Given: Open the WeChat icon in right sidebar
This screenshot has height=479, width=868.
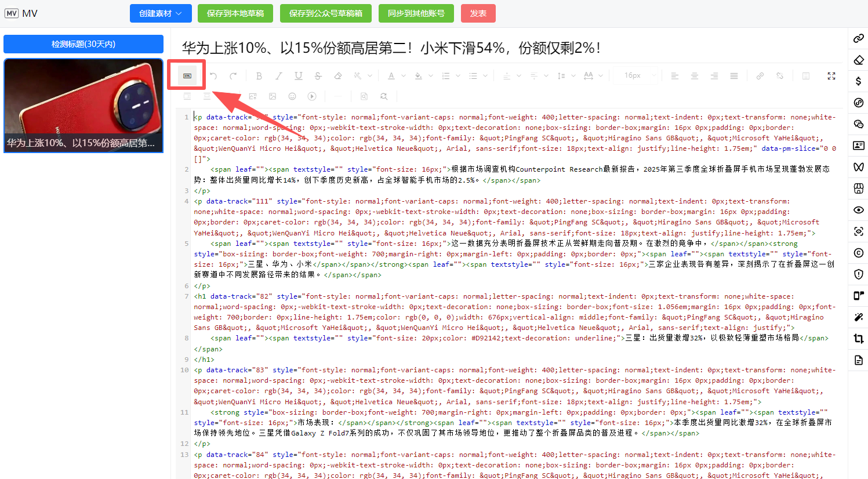Looking at the screenshot, I should pos(859,124).
